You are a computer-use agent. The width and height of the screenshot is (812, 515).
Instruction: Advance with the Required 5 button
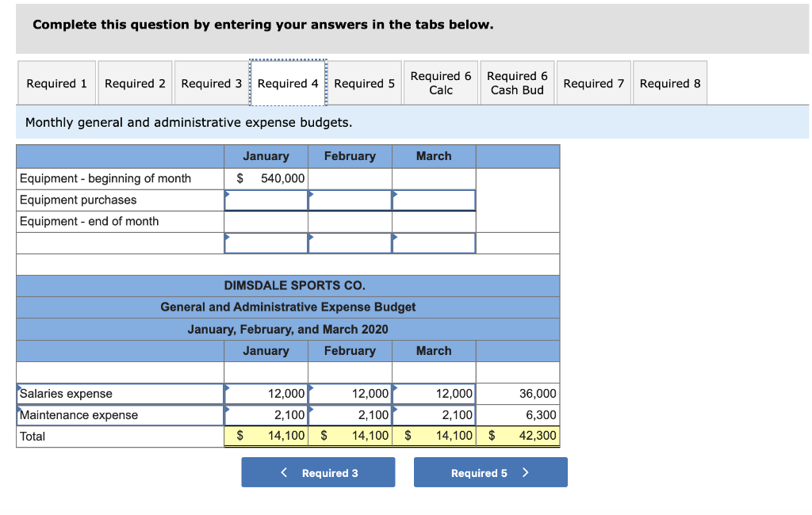[x=490, y=472]
